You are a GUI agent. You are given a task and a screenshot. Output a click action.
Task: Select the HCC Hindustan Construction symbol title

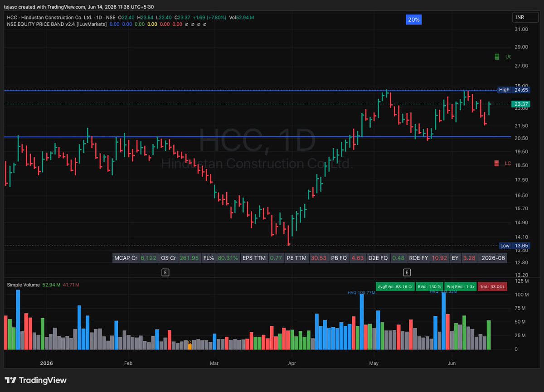(61, 18)
